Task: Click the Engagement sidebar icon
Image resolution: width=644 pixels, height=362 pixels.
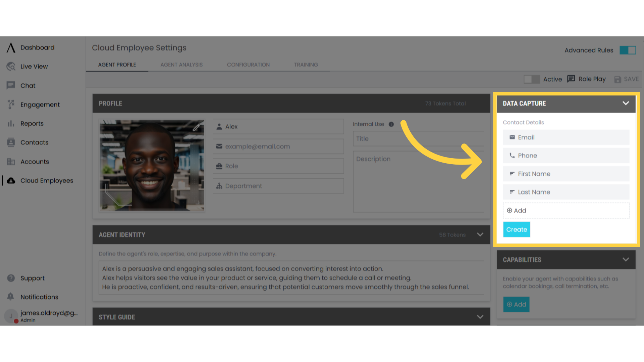Action: (11, 105)
